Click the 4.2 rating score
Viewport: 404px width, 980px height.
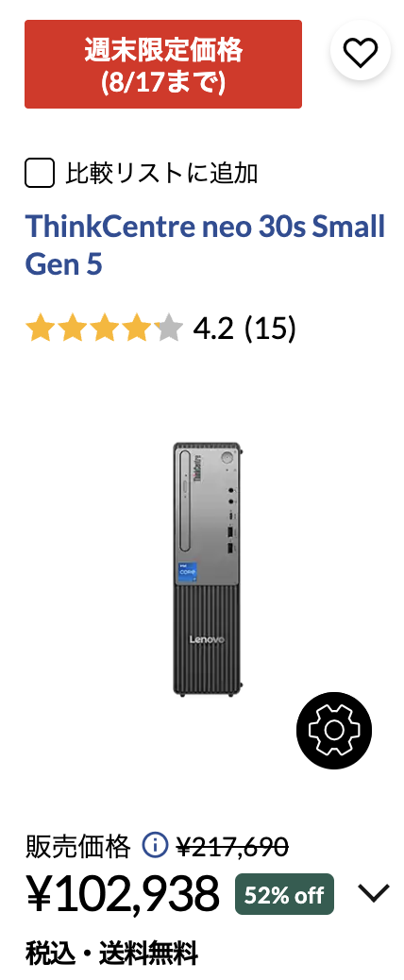pyautogui.click(x=213, y=329)
